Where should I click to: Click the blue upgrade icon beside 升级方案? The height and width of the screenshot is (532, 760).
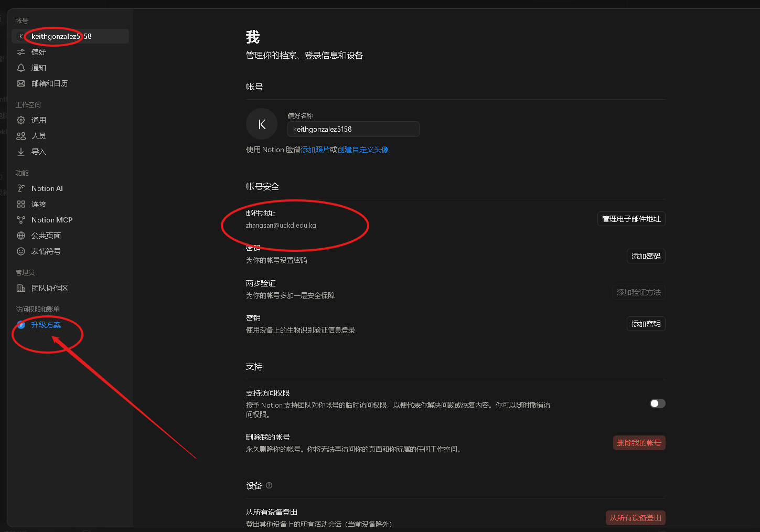tap(21, 325)
